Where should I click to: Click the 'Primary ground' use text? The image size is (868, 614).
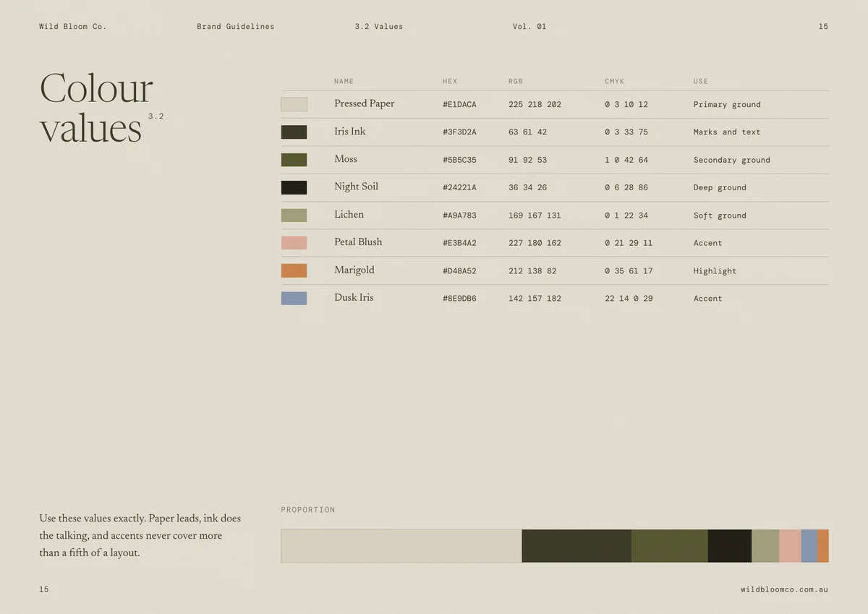[727, 105]
